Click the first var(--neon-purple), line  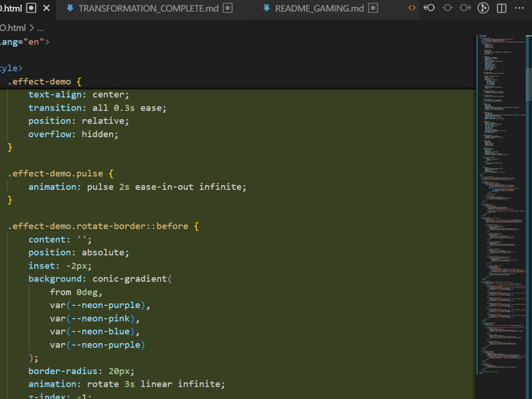tap(100, 305)
